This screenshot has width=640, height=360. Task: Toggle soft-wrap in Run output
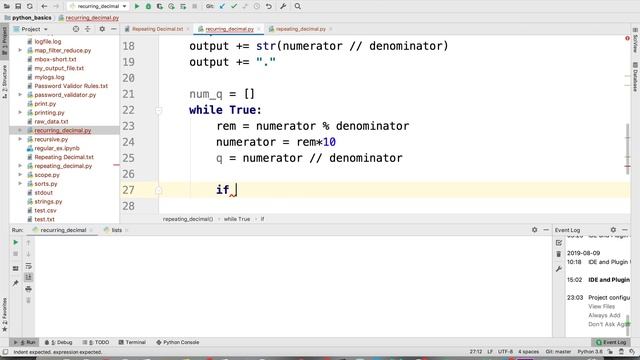pos(28,266)
